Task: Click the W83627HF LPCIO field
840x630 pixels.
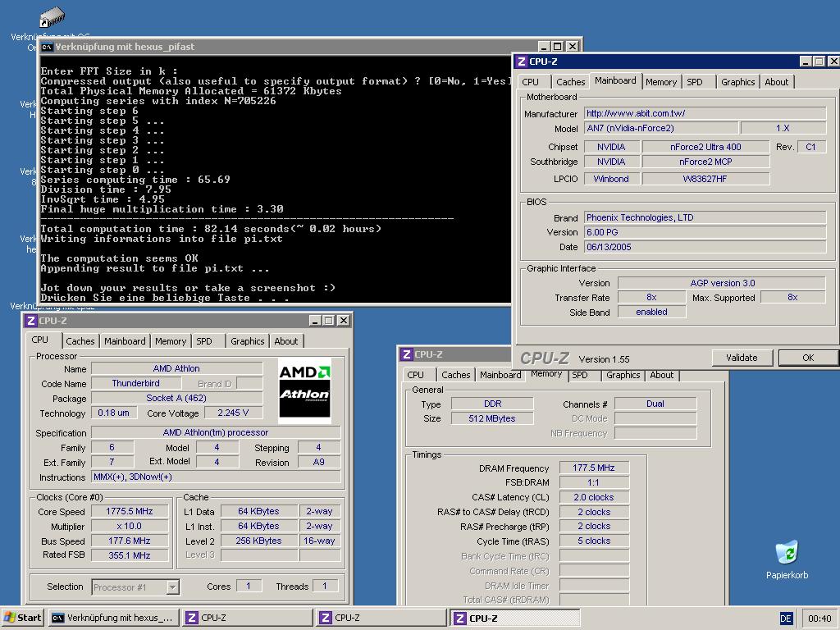Action: click(x=705, y=179)
